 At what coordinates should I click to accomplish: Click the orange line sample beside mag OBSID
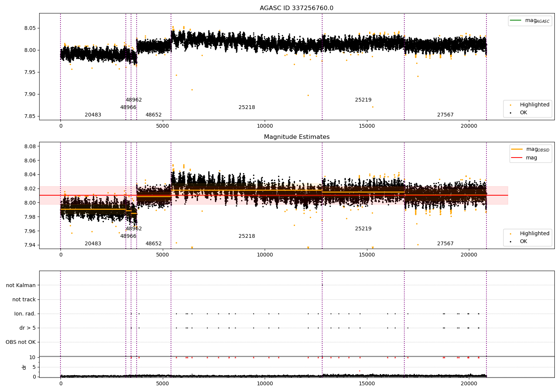pyautogui.click(x=517, y=149)
